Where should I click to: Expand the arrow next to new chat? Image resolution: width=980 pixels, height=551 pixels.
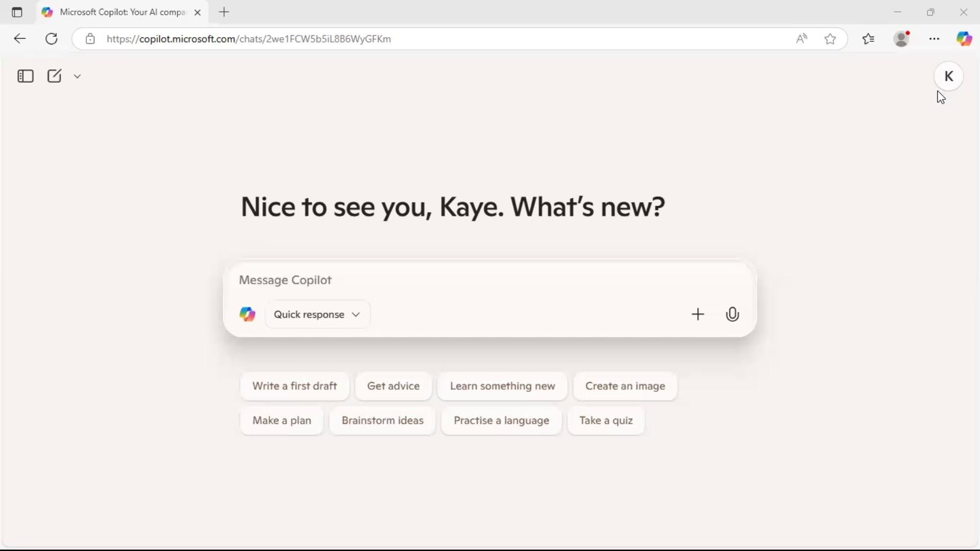[77, 77]
